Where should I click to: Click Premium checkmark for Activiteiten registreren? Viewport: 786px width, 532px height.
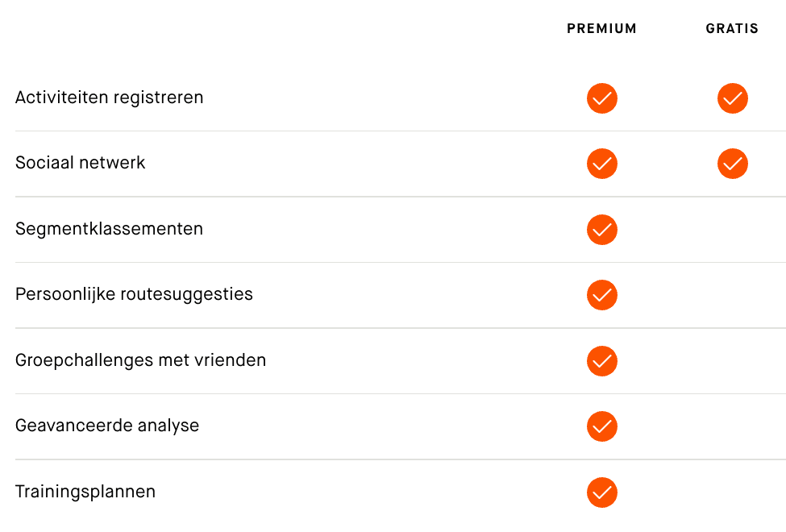(x=602, y=98)
